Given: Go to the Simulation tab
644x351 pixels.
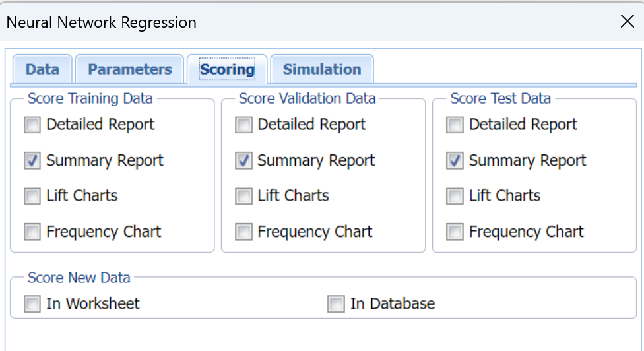Looking at the screenshot, I should 322,69.
